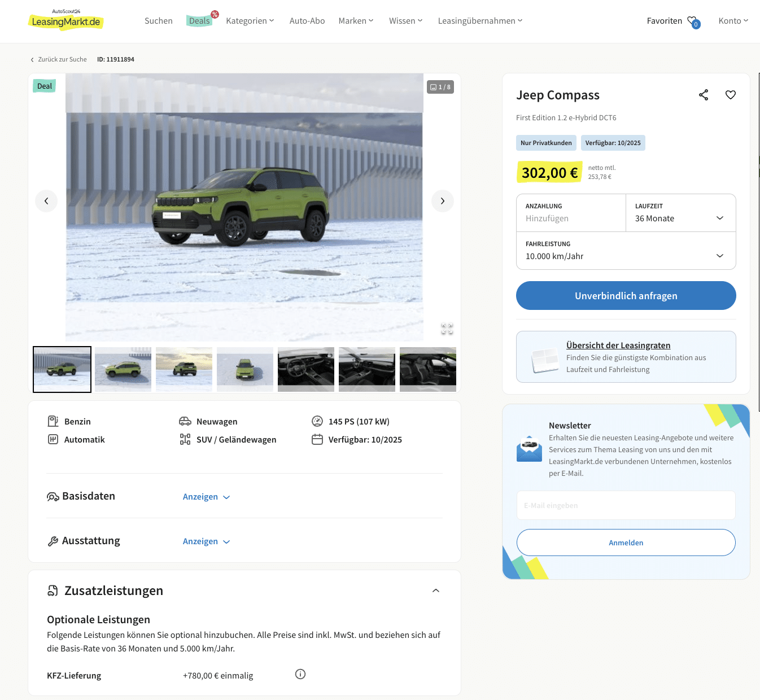Click the image counter 1/8 badge

440,87
